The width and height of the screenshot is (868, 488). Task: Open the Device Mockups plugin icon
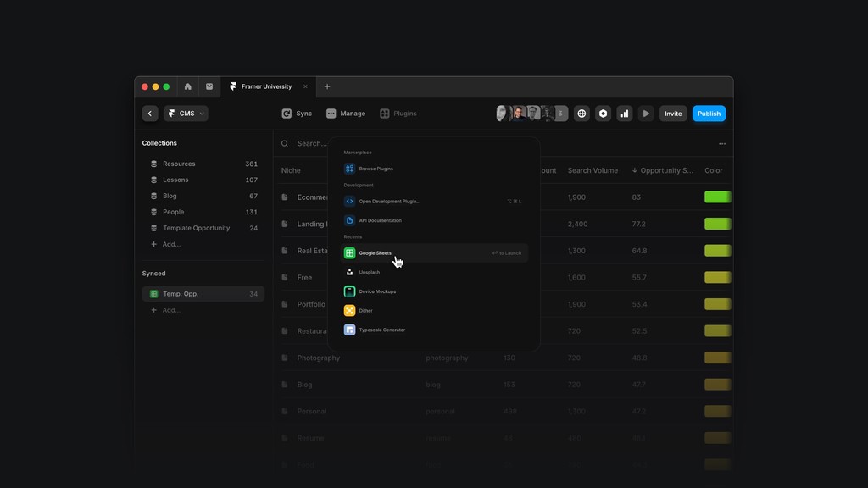[349, 291]
